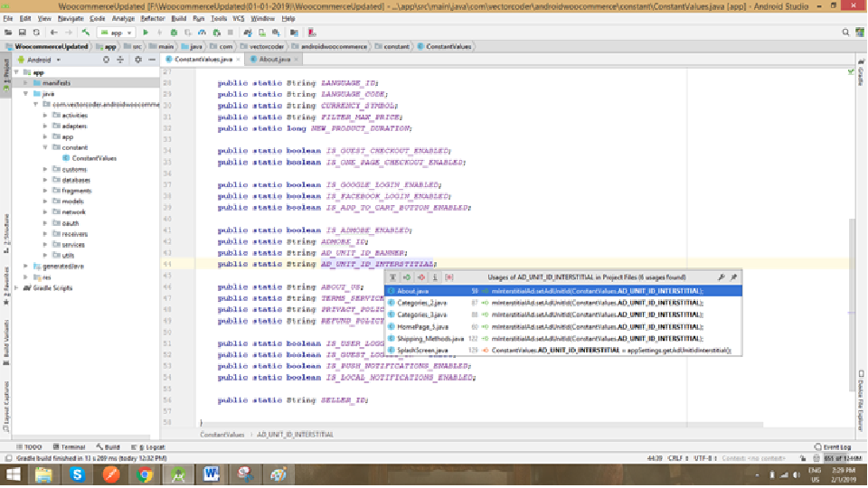Open the VCS menu

[238, 18]
